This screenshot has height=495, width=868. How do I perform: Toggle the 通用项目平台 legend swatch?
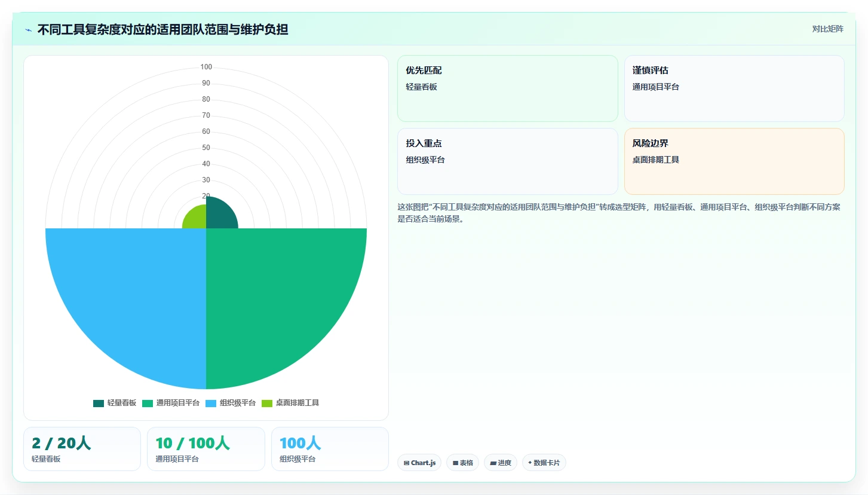click(x=148, y=403)
